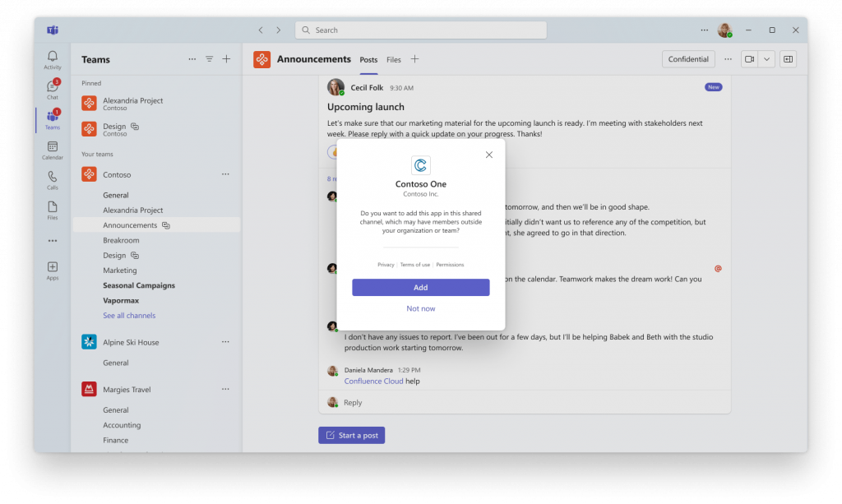Start a post in the channel

352,435
